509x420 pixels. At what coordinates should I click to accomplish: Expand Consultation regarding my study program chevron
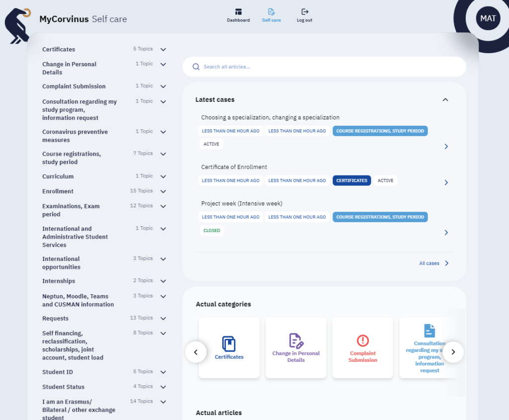point(163,102)
